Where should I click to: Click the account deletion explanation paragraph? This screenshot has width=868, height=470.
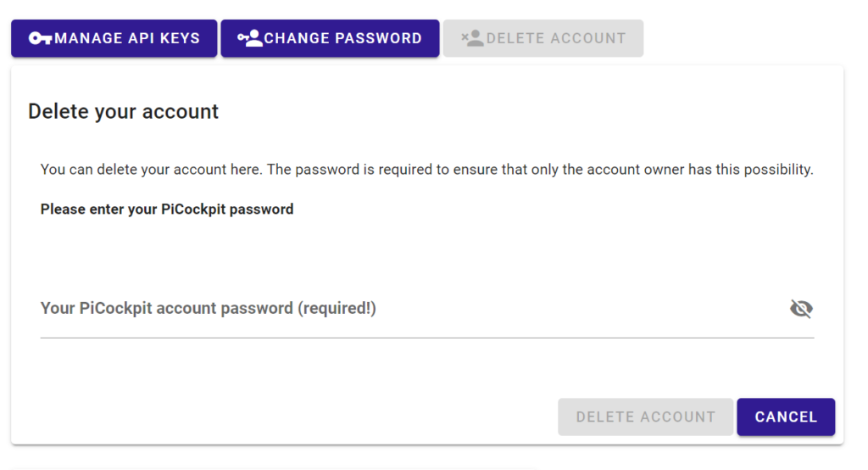(427, 170)
